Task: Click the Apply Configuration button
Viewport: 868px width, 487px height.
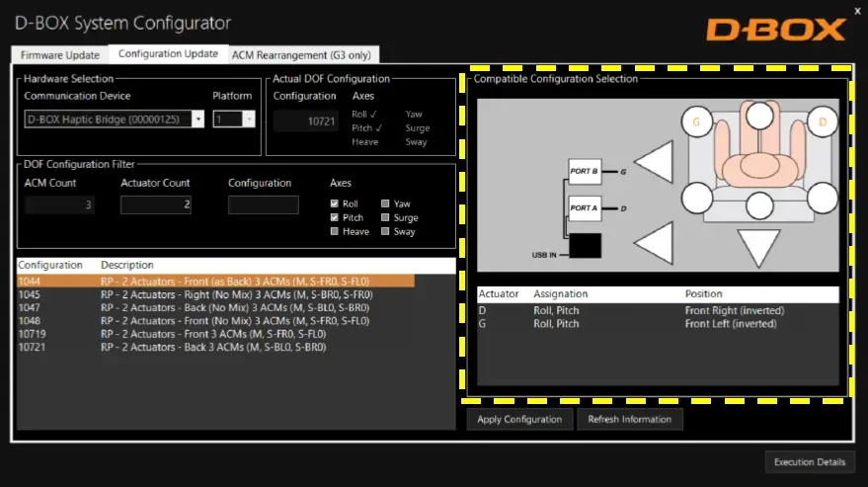Action: coord(519,420)
